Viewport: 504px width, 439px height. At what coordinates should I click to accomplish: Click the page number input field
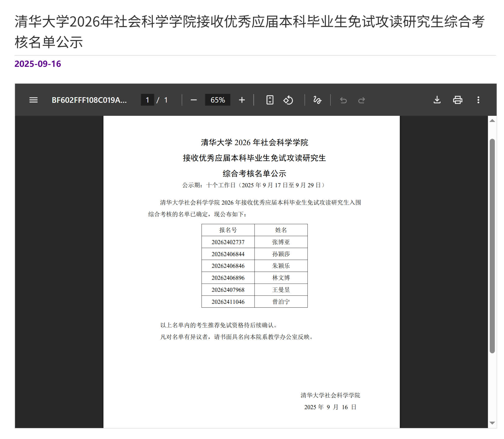coord(148,100)
